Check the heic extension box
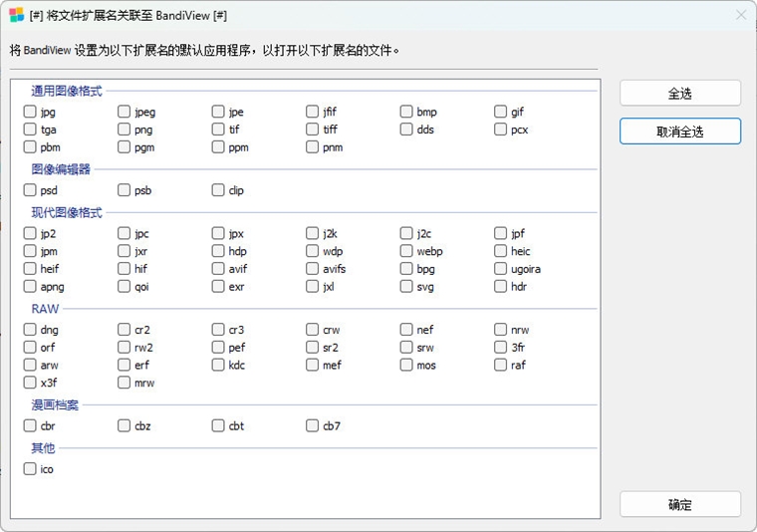 tap(501, 251)
